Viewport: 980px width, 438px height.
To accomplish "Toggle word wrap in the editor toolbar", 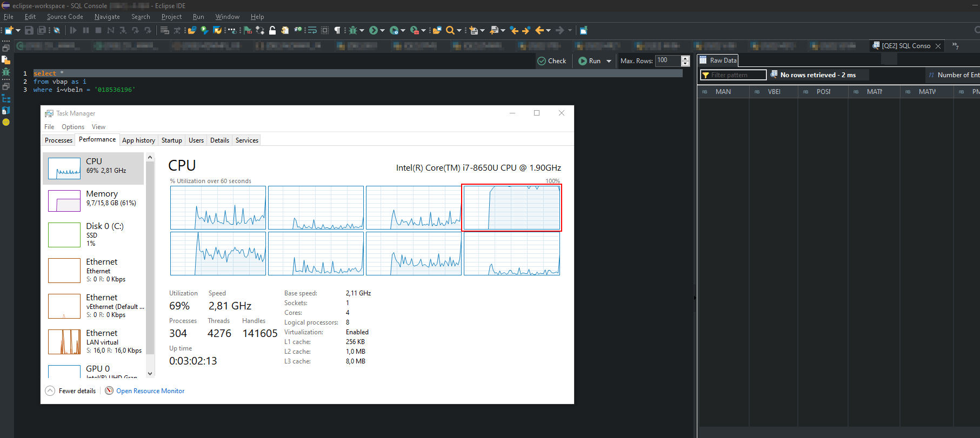I will coord(312,30).
